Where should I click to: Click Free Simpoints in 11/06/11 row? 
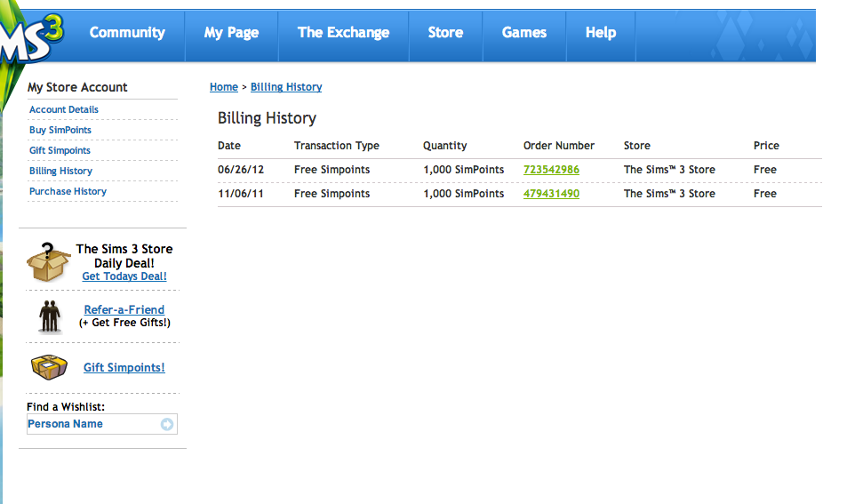pyautogui.click(x=332, y=194)
